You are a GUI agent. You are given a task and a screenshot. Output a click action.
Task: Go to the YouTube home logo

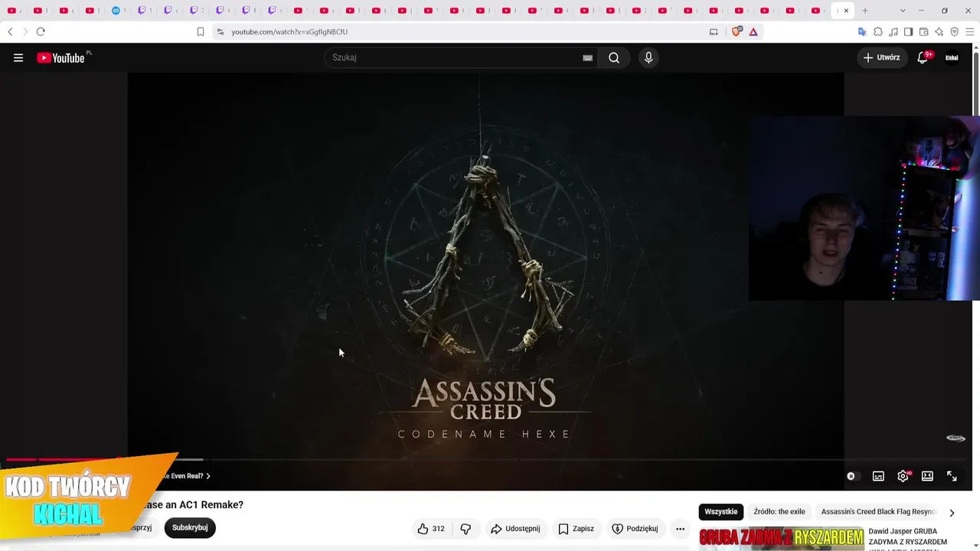pos(61,57)
